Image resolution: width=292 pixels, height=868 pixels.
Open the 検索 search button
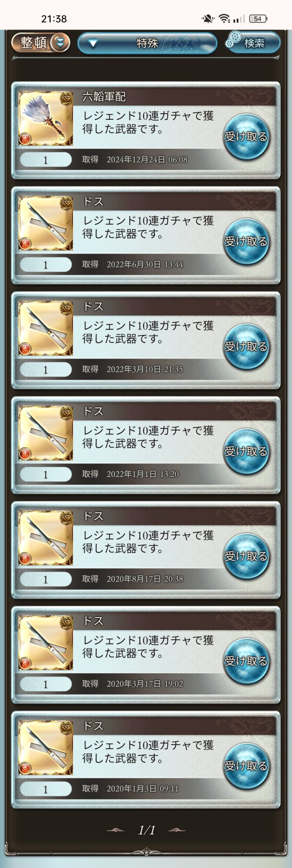[x=253, y=43]
